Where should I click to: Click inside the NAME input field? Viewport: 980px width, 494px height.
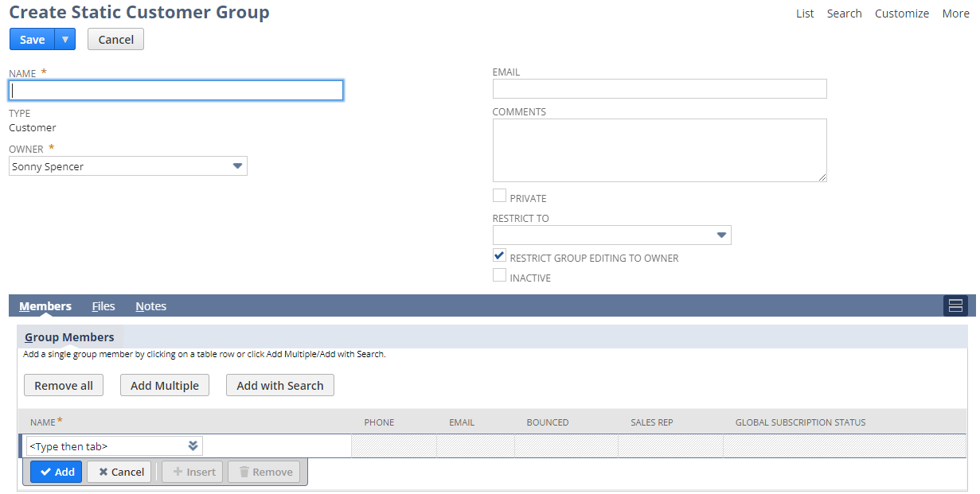tap(175, 90)
